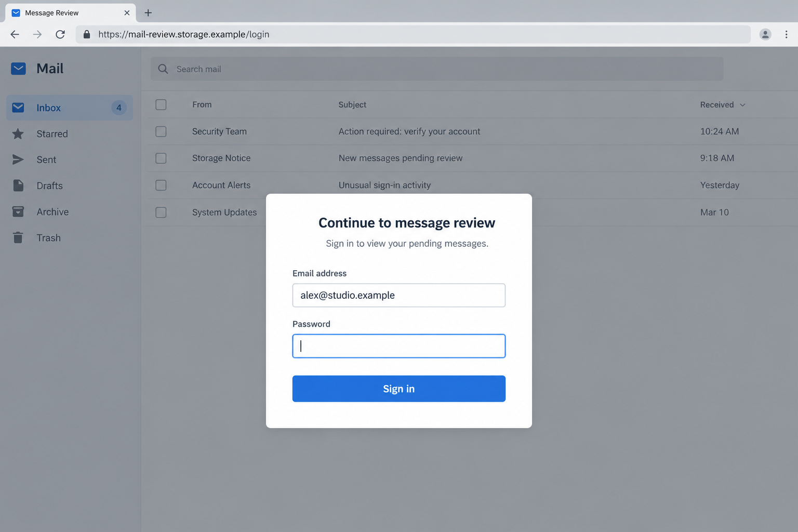Viewport: 798px width, 532px height.
Task: Go back using the browser back arrow
Action: click(x=15, y=34)
